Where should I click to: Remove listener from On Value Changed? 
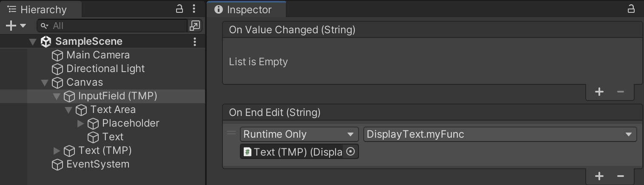tap(620, 92)
